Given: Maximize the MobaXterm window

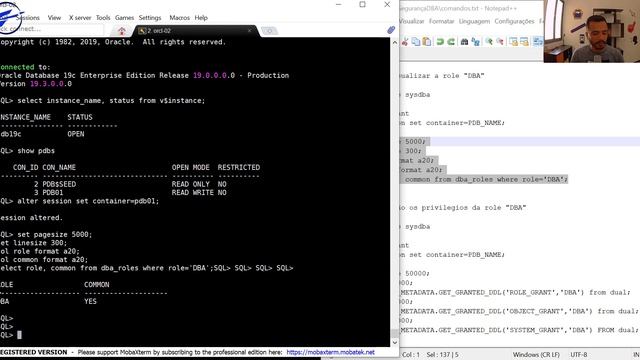Looking at the screenshot, I should click(x=362, y=4).
